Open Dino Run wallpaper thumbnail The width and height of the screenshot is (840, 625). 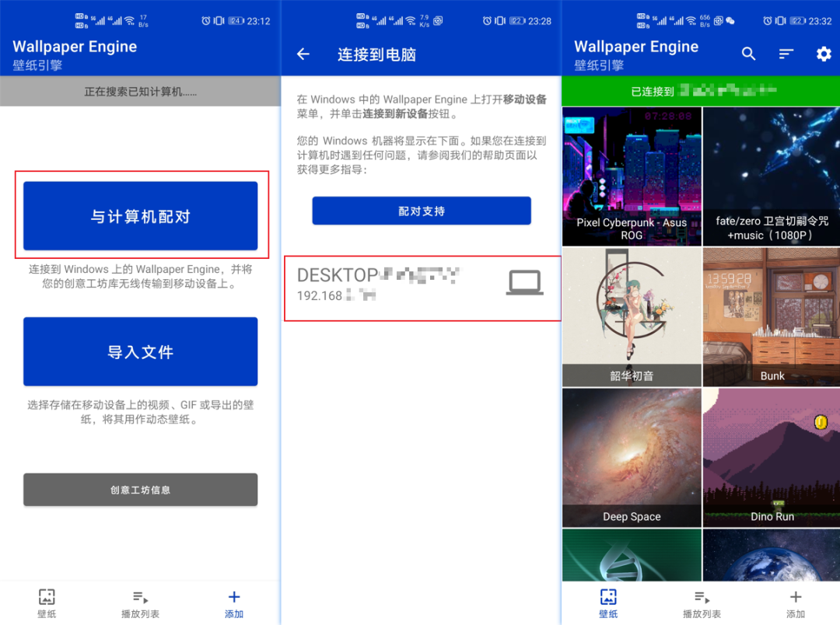pos(772,458)
